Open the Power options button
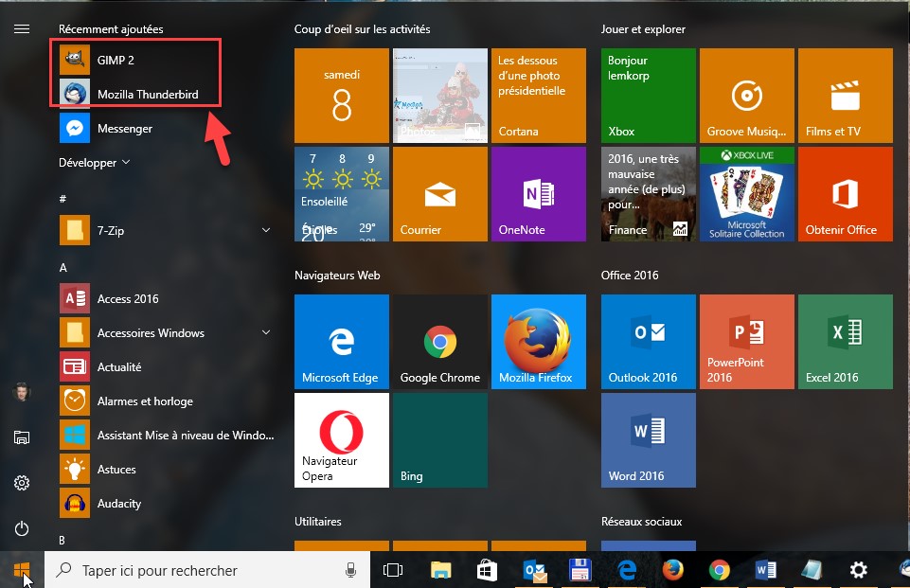 coord(22,529)
